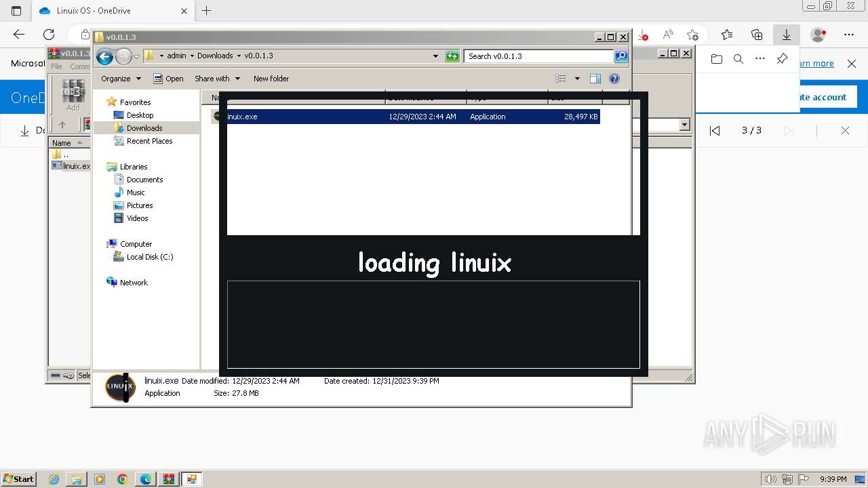868x488 pixels.
Task: Close the OneDrive file viewer
Action: [x=845, y=131]
